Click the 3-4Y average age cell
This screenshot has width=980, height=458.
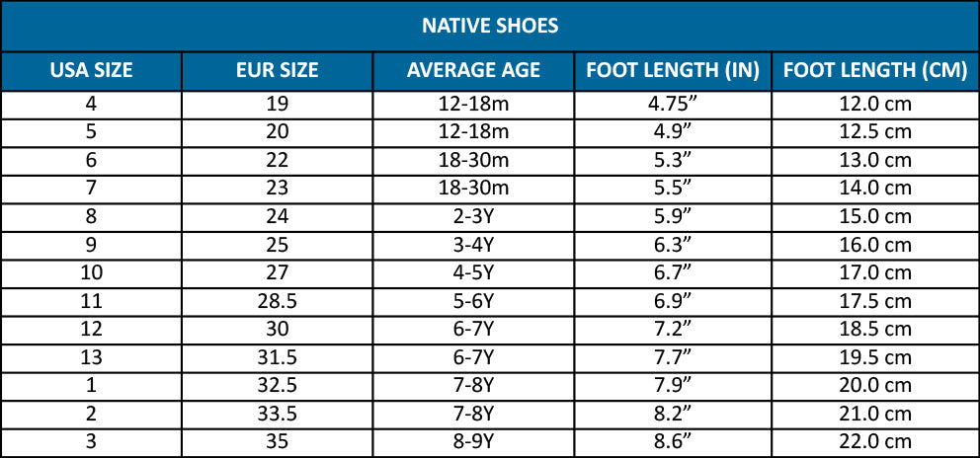point(473,245)
